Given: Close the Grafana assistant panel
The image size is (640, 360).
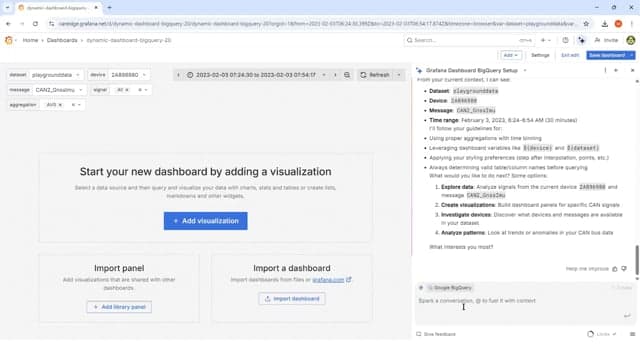Looking at the screenshot, I should coord(632,71).
